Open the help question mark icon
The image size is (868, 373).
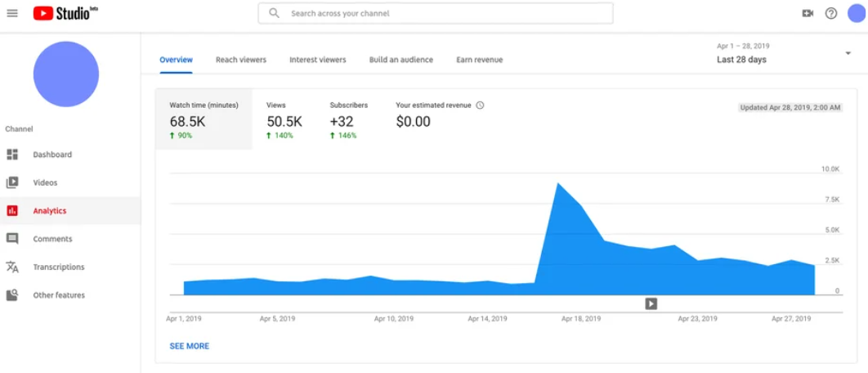pos(831,13)
